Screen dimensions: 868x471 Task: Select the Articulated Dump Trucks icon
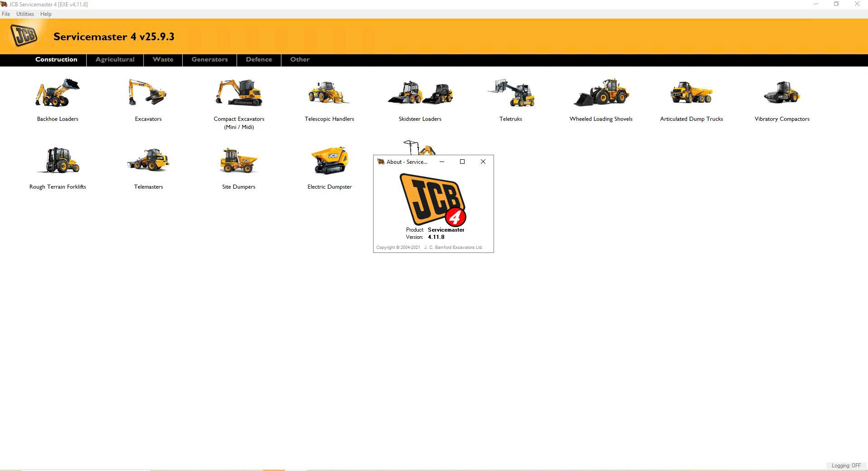pyautogui.click(x=691, y=93)
